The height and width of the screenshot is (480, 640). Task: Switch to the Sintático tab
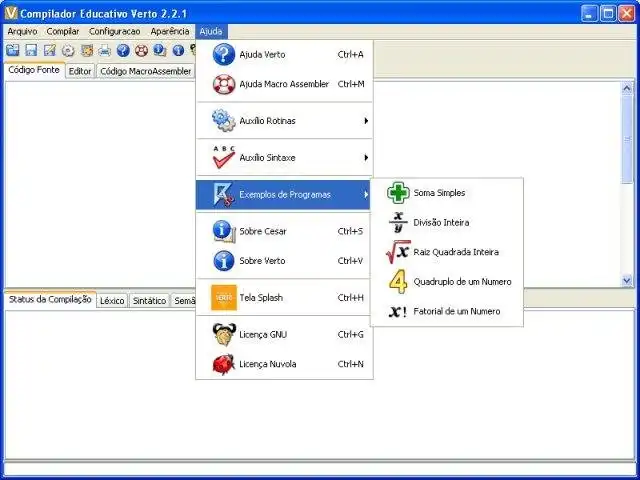[x=149, y=301]
